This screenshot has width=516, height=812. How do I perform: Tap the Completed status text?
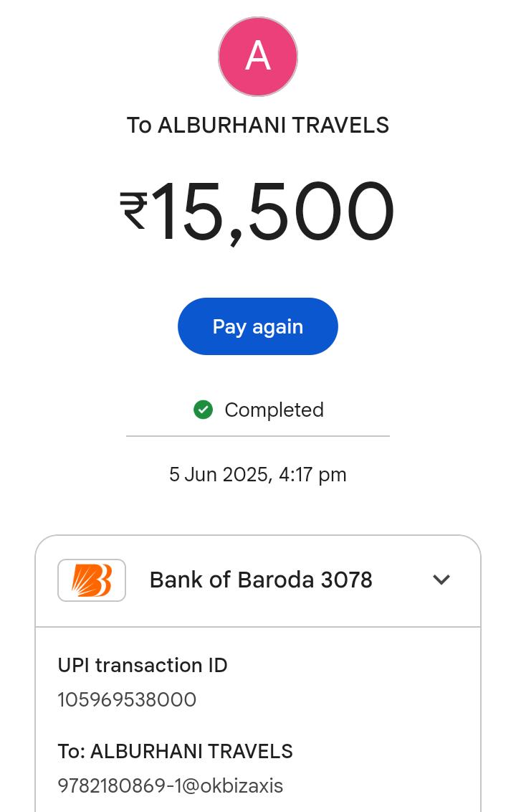pos(274,410)
